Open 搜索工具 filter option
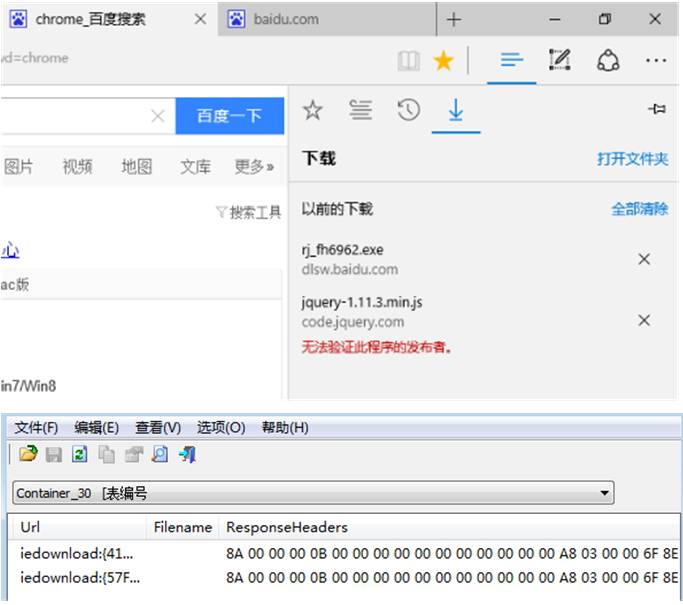Image resolution: width=683 pixels, height=605 pixels. (x=249, y=213)
